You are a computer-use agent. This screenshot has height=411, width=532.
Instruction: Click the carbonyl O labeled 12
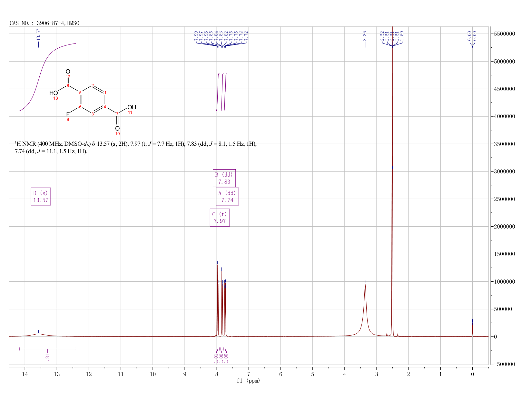tap(68, 72)
